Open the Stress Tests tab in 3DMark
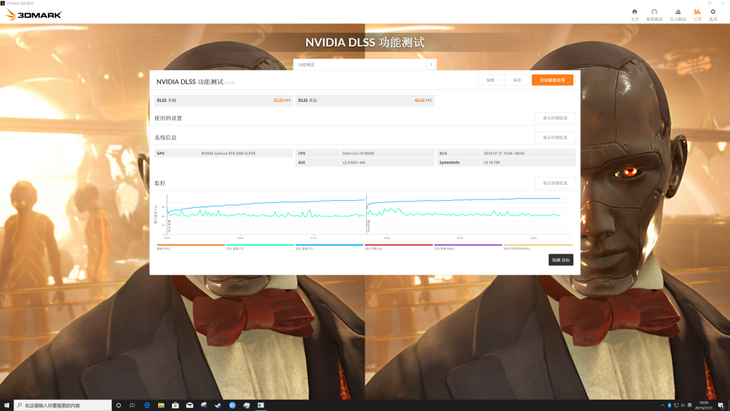Viewport: 730px width, 411px height. [x=678, y=15]
